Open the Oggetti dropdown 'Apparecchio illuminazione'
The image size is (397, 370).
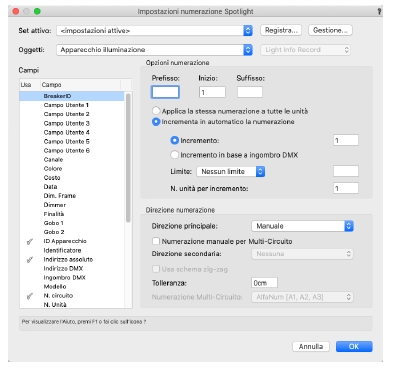coord(154,50)
